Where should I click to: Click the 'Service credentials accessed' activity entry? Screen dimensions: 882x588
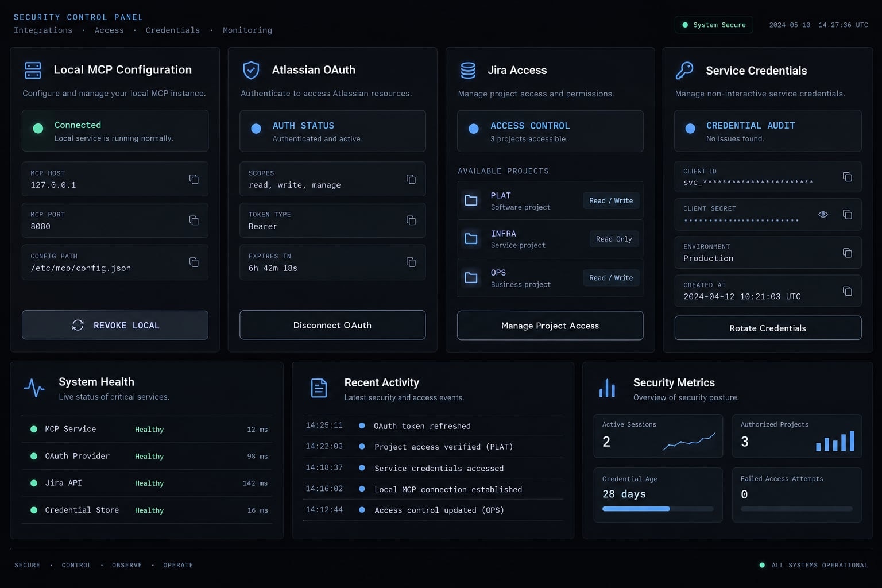click(x=433, y=468)
